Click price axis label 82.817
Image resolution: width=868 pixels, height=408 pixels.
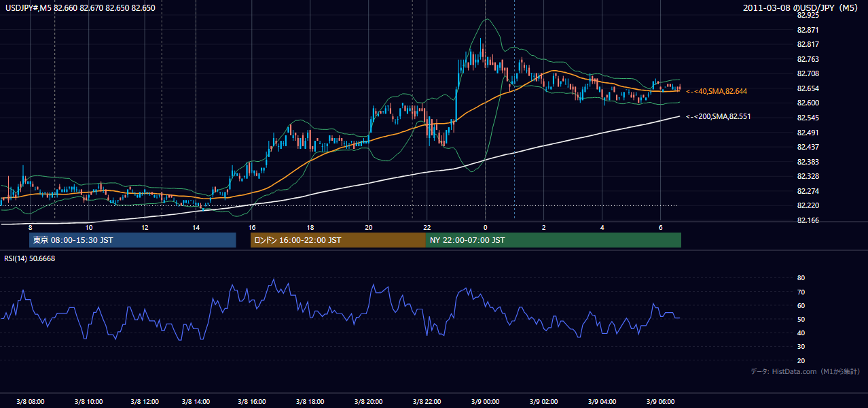pyautogui.click(x=808, y=44)
